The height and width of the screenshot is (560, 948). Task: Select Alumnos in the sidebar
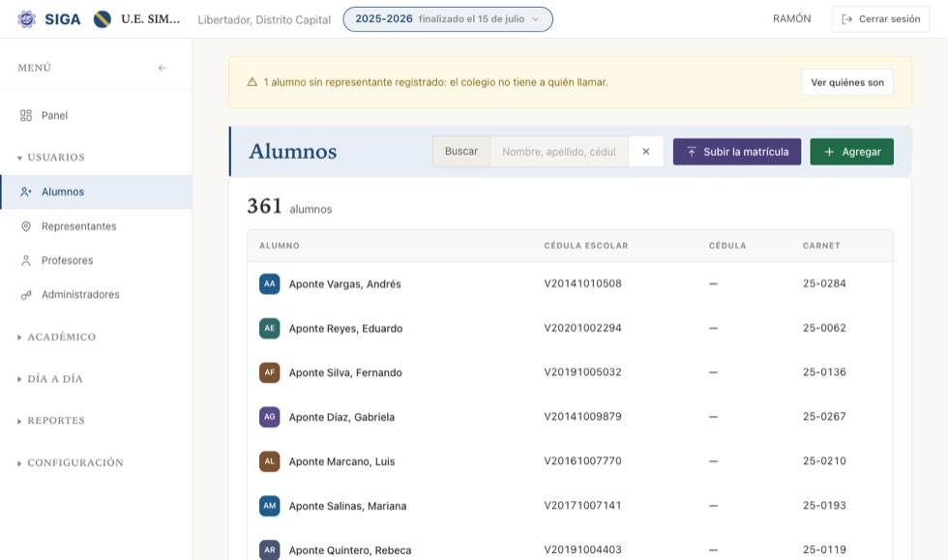pos(96,192)
